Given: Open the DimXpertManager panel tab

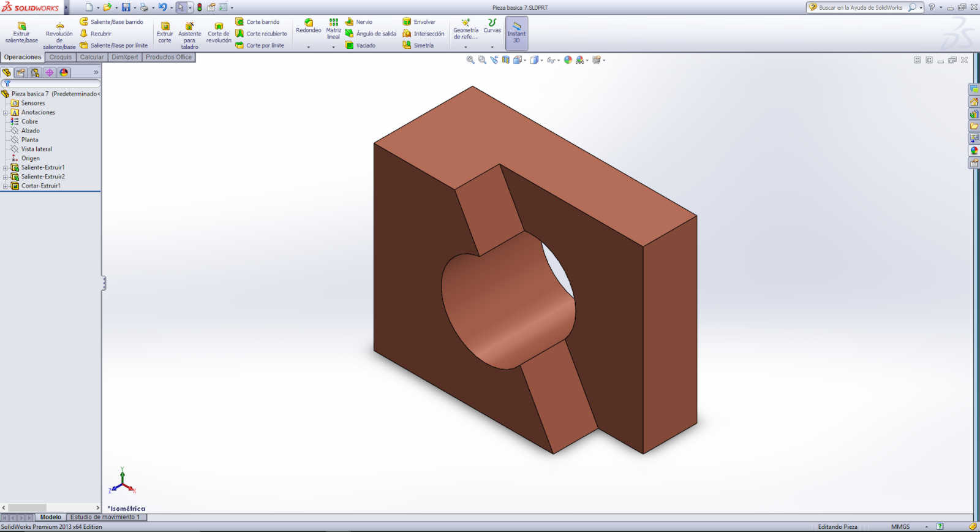Looking at the screenshot, I should [x=50, y=72].
